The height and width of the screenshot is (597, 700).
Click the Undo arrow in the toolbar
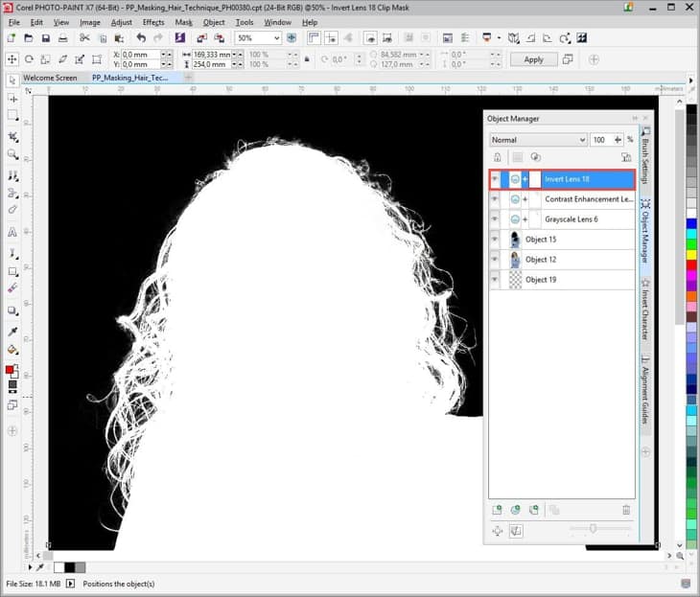click(141, 38)
